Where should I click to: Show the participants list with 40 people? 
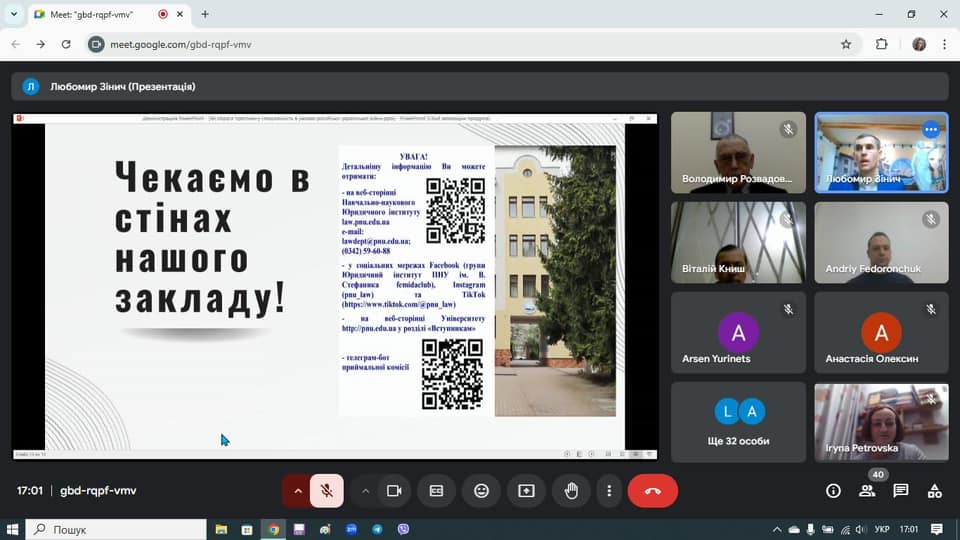pyautogui.click(x=867, y=491)
